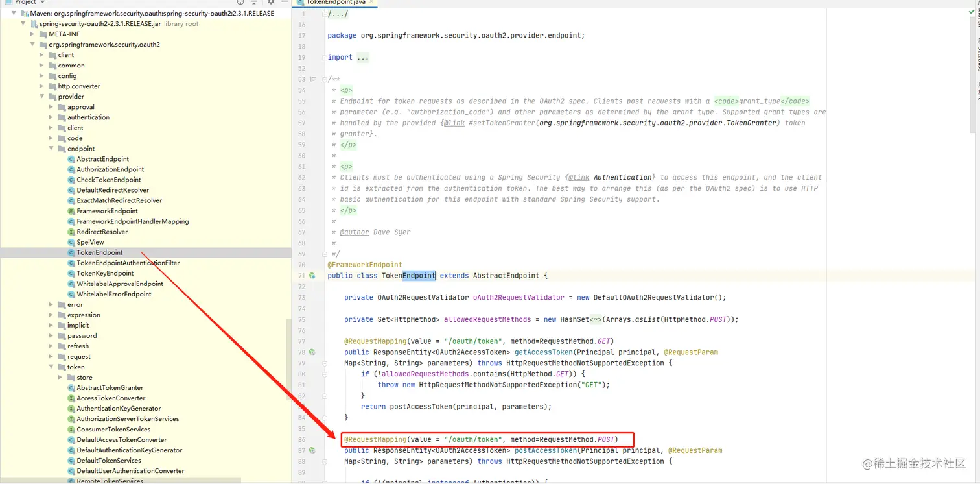Viewport: 980px width, 484px height.
Task: Click the rendered-doc toggle icon on line 53
Action: click(x=314, y=79)
